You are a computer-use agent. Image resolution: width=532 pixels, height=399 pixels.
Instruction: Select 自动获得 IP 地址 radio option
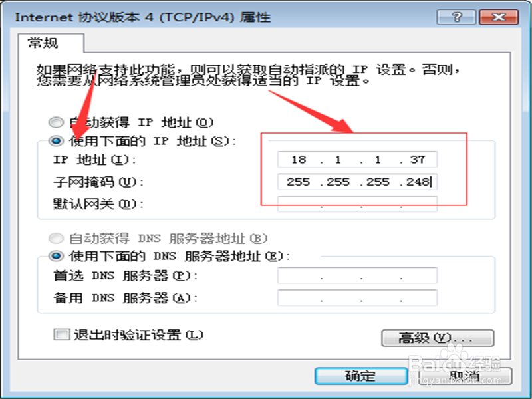[56, 122]
